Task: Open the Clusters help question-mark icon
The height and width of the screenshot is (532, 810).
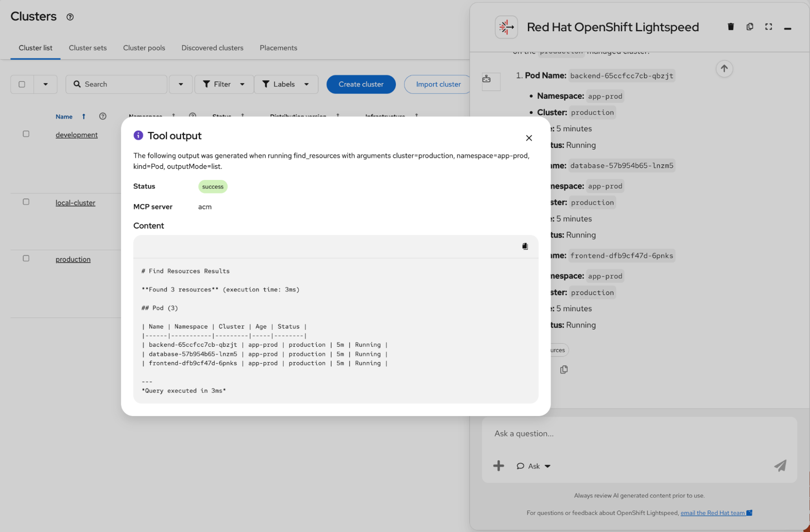Action: 70,17
